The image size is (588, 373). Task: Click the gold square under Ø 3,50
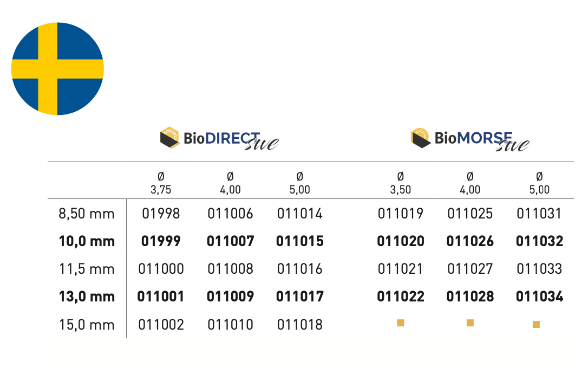[401, 323]
